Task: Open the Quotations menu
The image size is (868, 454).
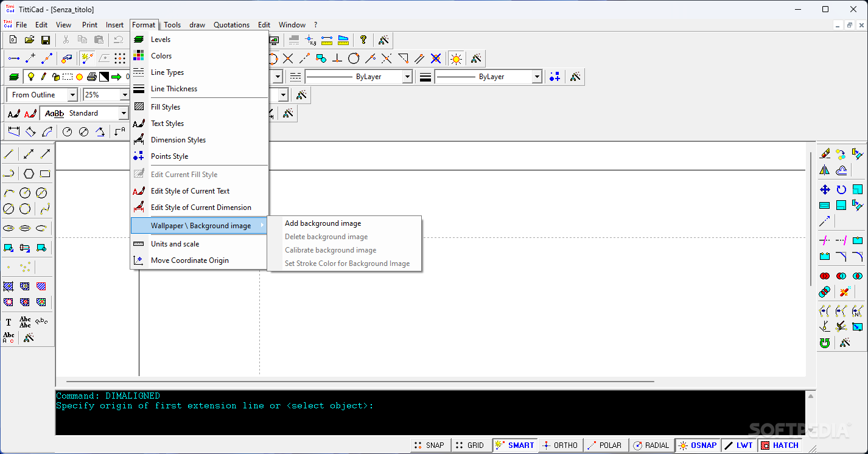Action: pyautogui.click(x=231, y=25)
